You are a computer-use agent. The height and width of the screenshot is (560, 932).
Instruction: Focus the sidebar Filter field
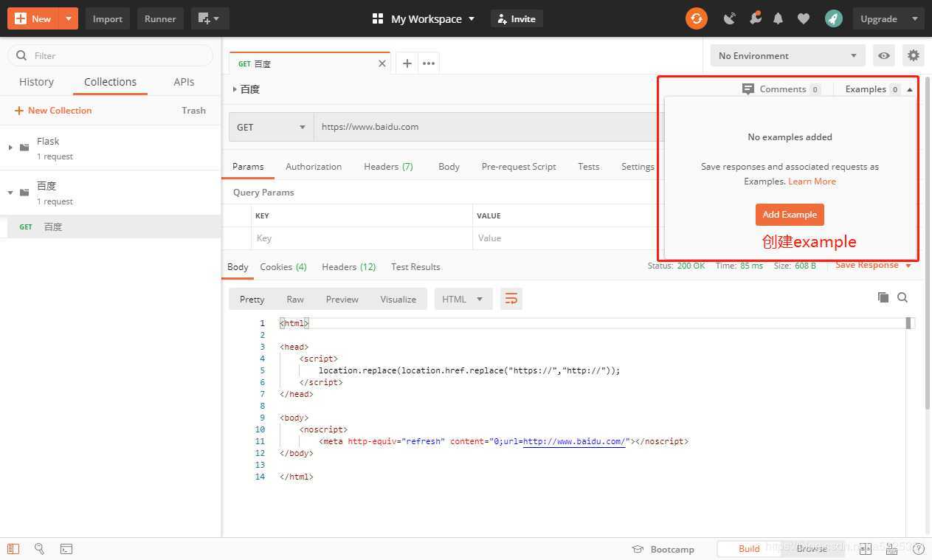tap(110, 55)
